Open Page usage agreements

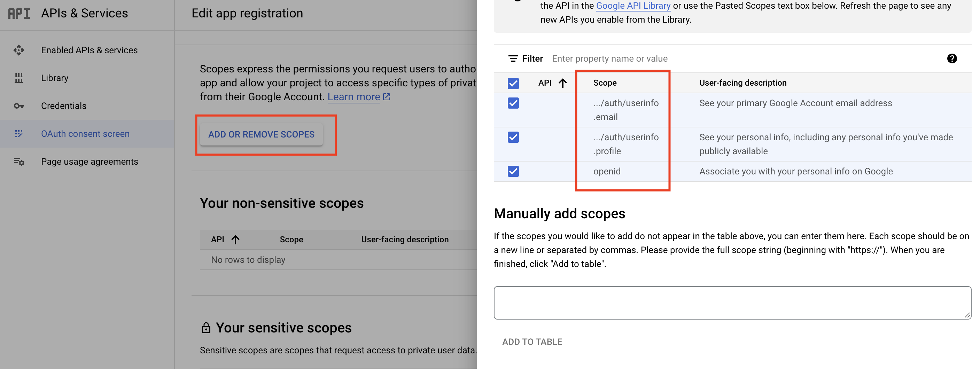pos(90,162)
